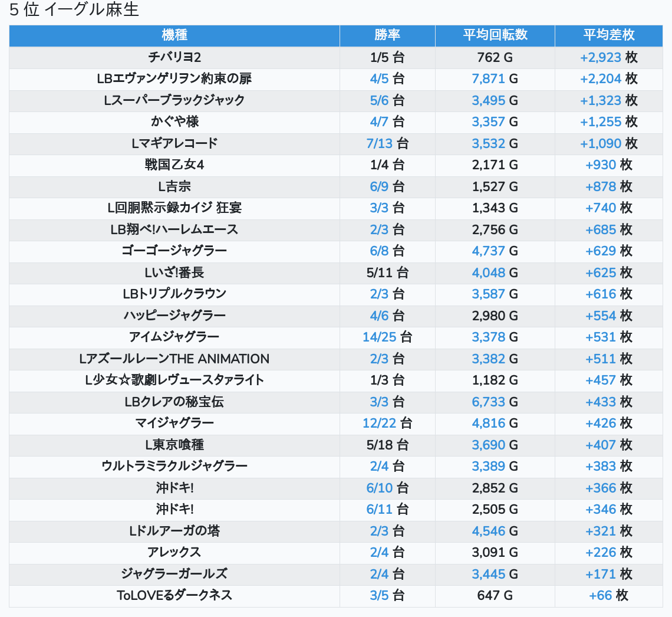Select the win rate 5/6 台
This screenshot has height=617, width=672.
387,100
